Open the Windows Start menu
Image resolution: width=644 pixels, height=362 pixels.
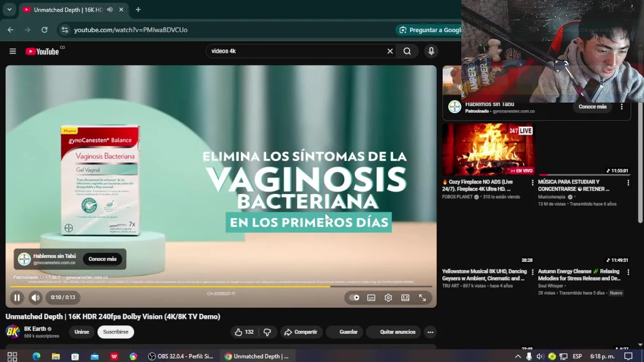tap(13, 356)
